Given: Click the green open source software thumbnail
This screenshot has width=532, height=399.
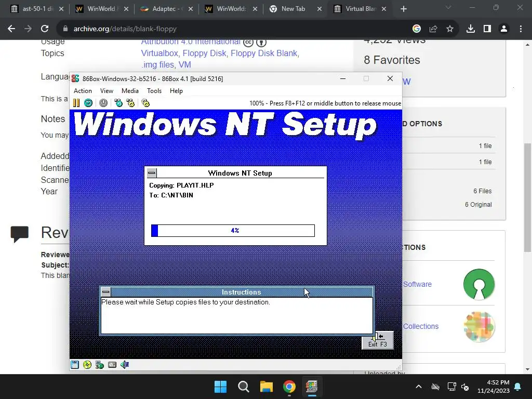Looking at the screenshot, I should (x=479, y=284).
